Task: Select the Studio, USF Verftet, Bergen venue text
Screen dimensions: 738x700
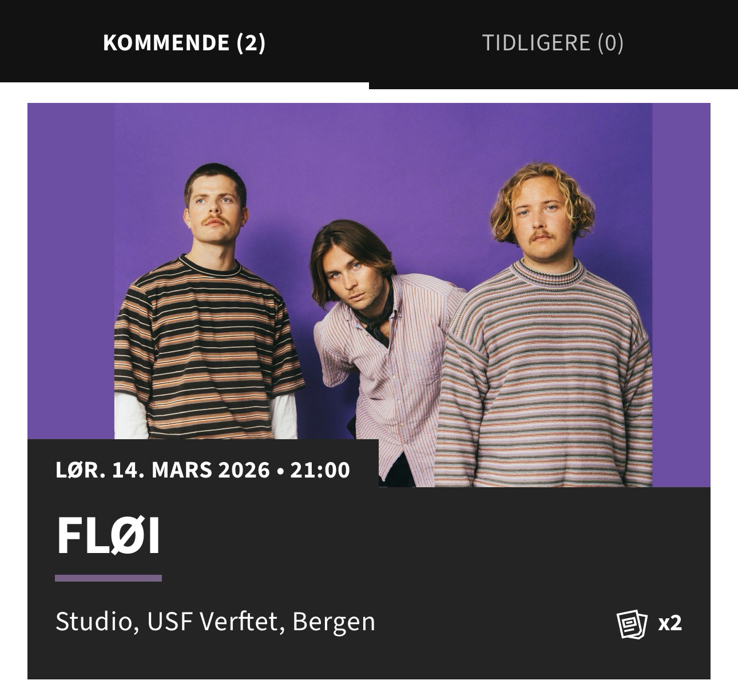Action: 215,622
